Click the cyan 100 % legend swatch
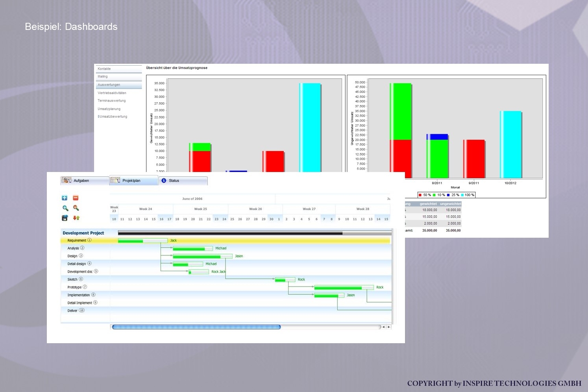Screen dimensions: 588x392 pyautogui.click(x=462, y=195)
